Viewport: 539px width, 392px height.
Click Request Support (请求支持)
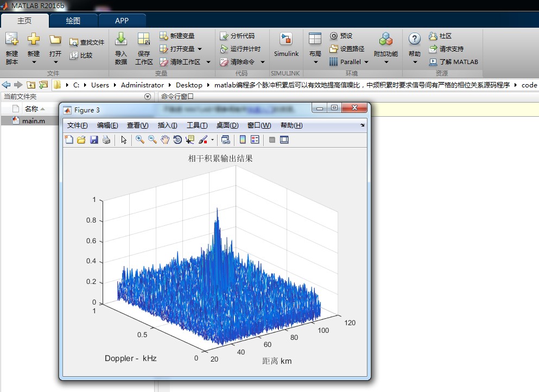(x=446, y=49)
